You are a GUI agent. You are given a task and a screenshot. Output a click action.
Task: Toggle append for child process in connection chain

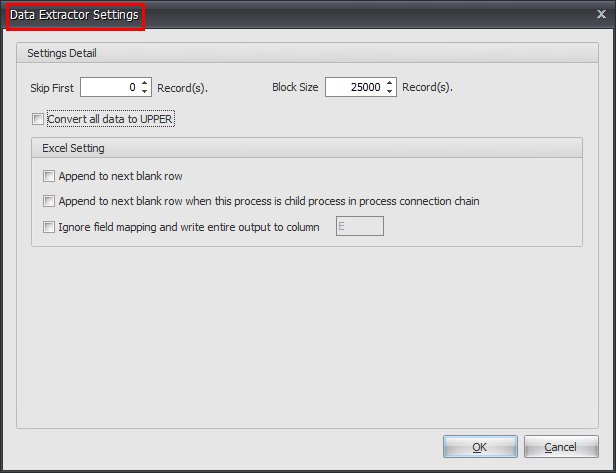(x=49, y=201)
